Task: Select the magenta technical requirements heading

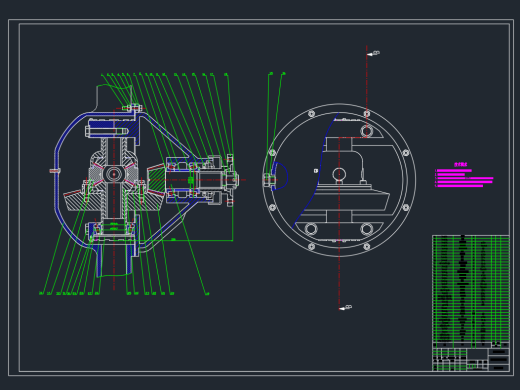Action: 460,164
